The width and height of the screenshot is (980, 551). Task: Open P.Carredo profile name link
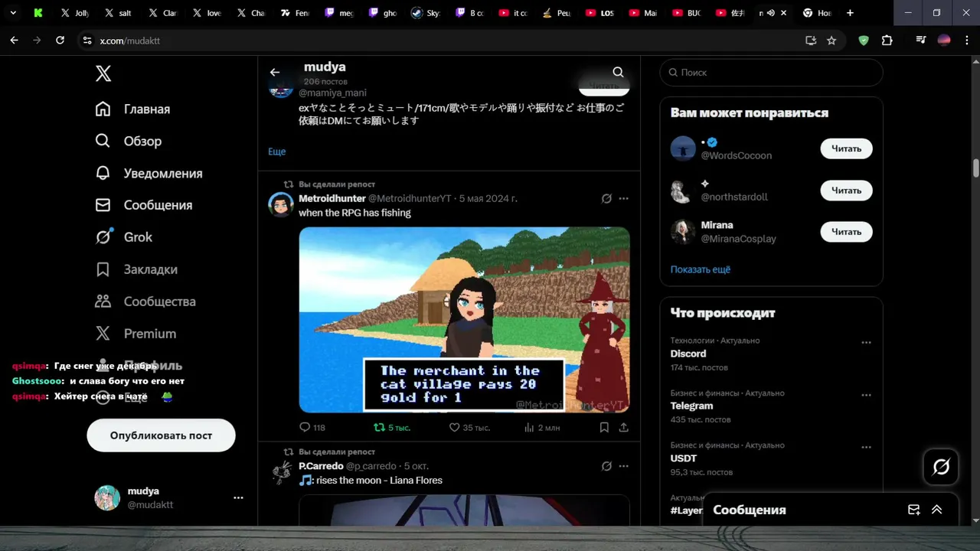point(321,466)
